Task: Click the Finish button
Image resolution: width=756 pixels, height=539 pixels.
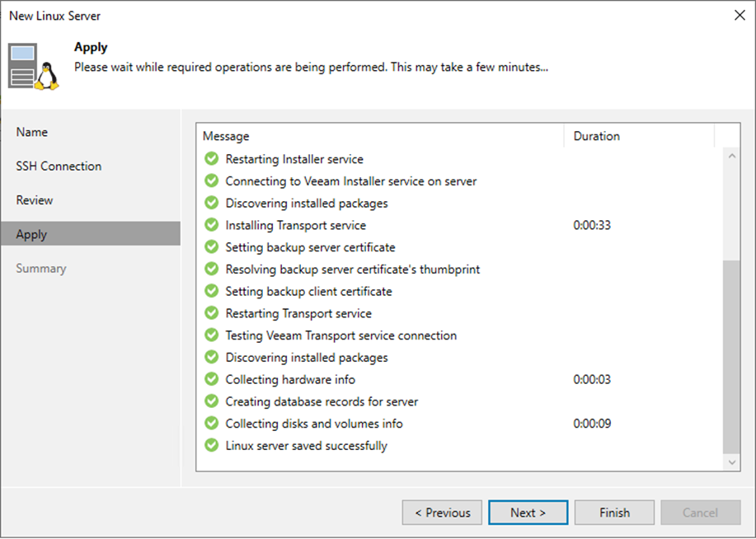Action: click(x=614, y=513)
